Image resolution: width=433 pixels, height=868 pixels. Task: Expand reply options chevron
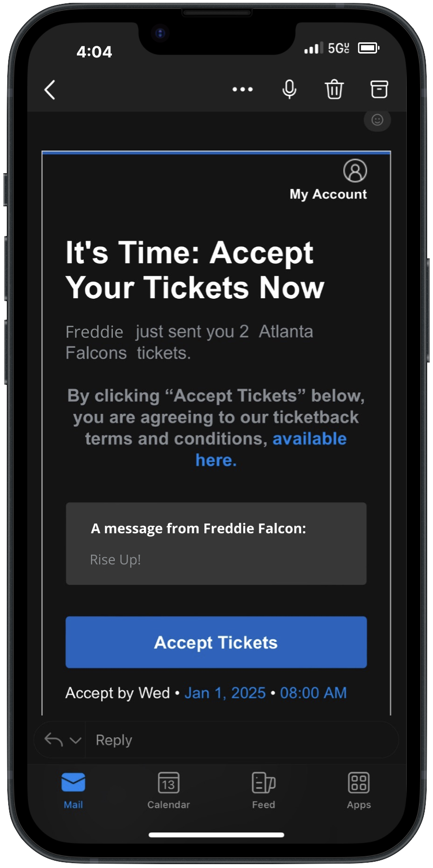75,741
